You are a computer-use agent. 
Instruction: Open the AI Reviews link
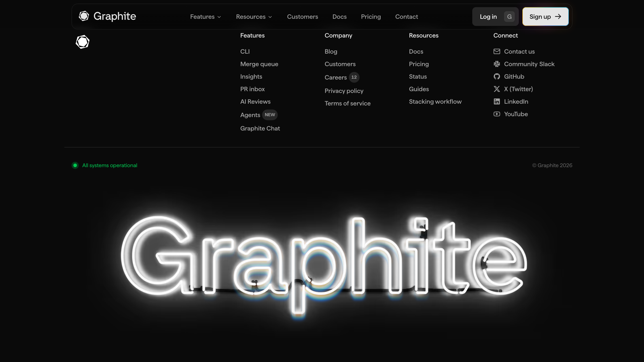[x=255, y=101]
